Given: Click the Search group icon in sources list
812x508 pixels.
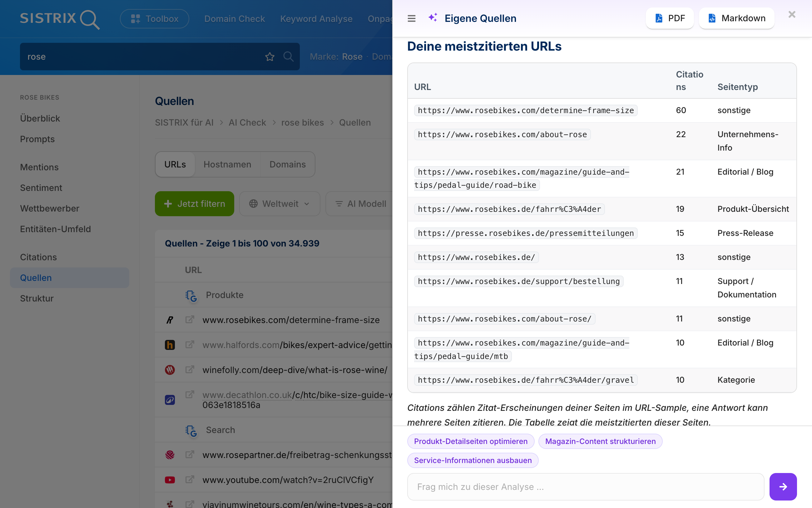Looking at the screenshot, I should 191,431.
